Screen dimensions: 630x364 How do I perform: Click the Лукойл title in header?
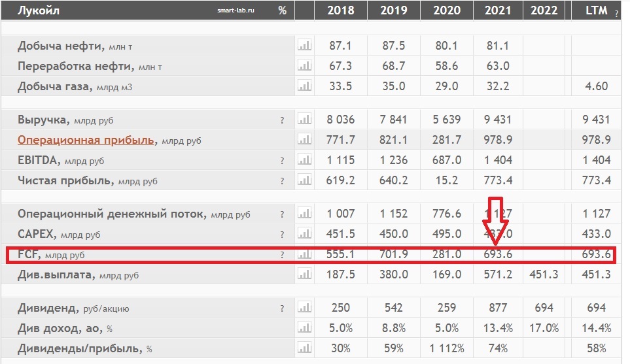point(39,10)
